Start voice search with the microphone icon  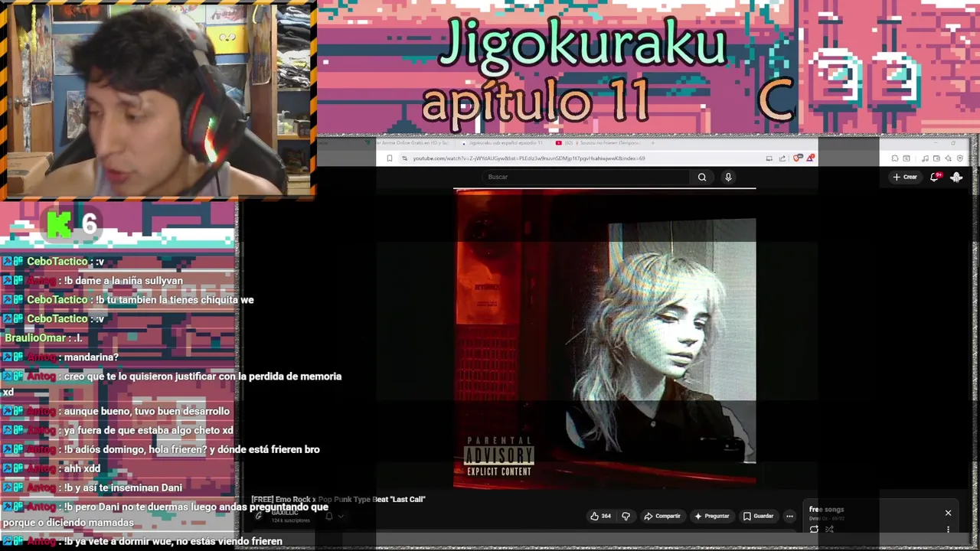(x=728, y=177)
